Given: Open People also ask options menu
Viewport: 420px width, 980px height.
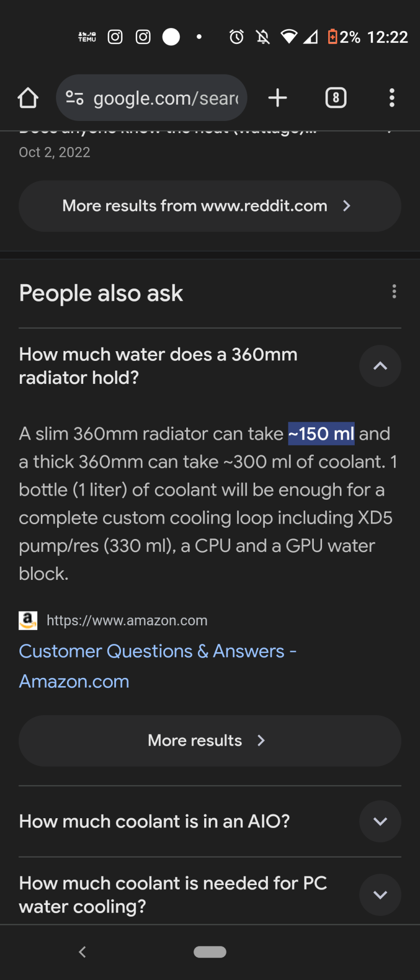Looking at the screenshot, I should 394,291.
